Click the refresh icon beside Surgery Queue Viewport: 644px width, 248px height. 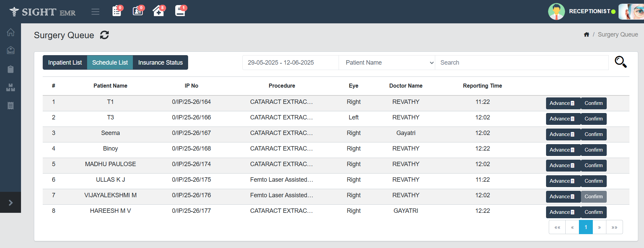(104, 35)
